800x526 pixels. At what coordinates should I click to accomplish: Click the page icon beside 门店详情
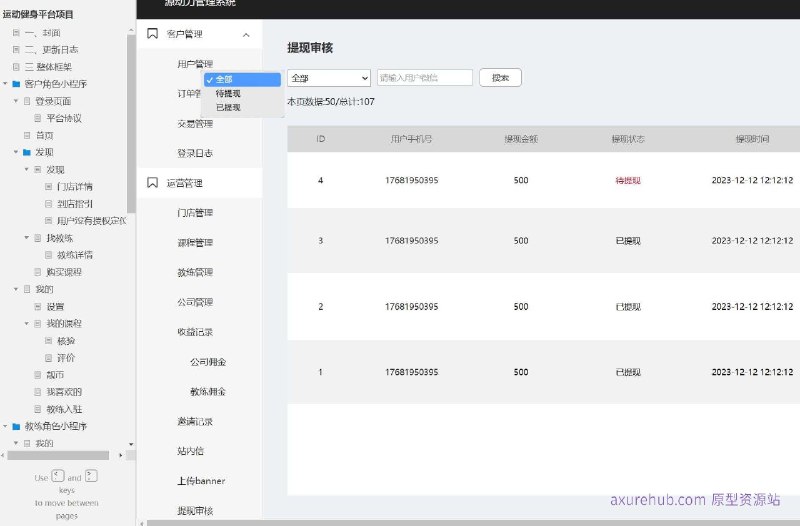(x=48, y=186)
